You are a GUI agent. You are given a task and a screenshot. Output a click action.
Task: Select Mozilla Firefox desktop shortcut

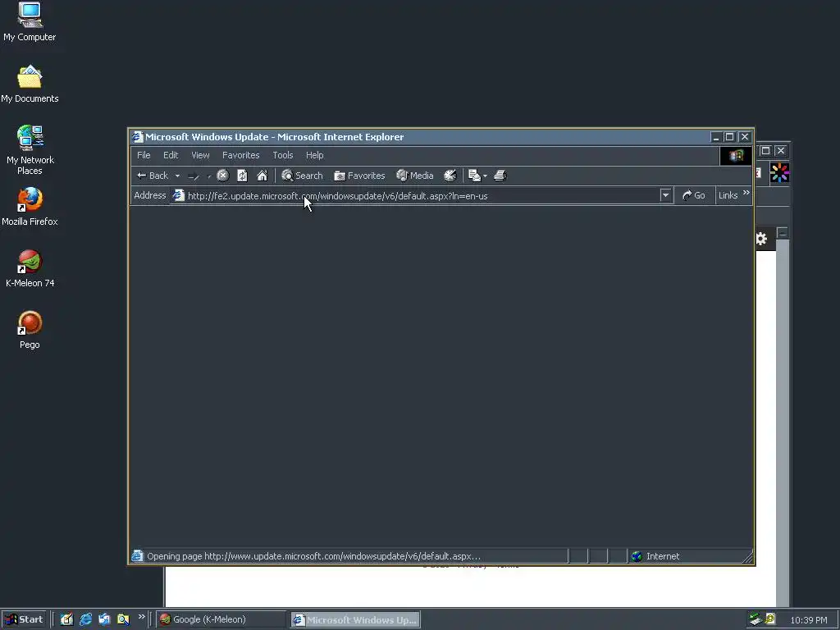click(30, 207)
